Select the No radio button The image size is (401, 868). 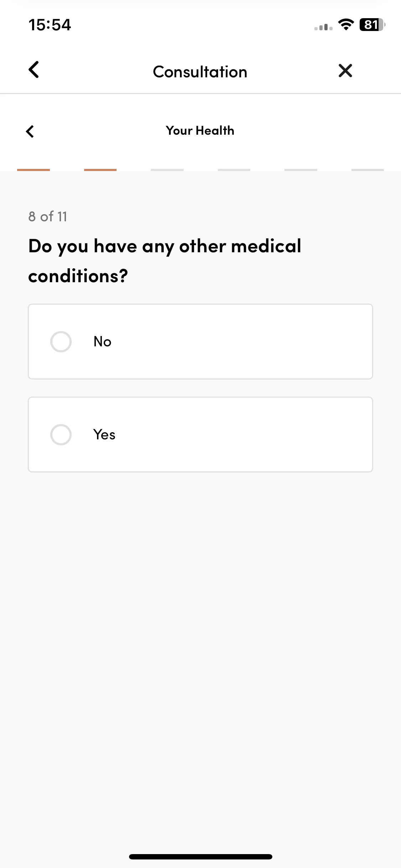point(61,342)
